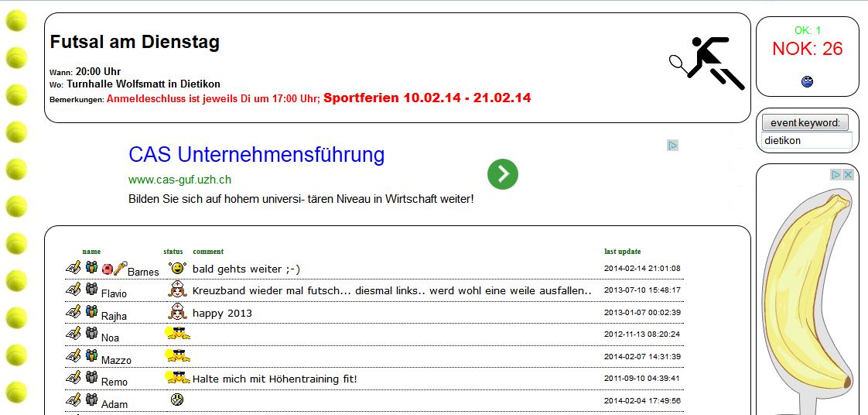Click the nurse status icon for Rajha
Screen dimensions: 868x415
coord(177,310)
